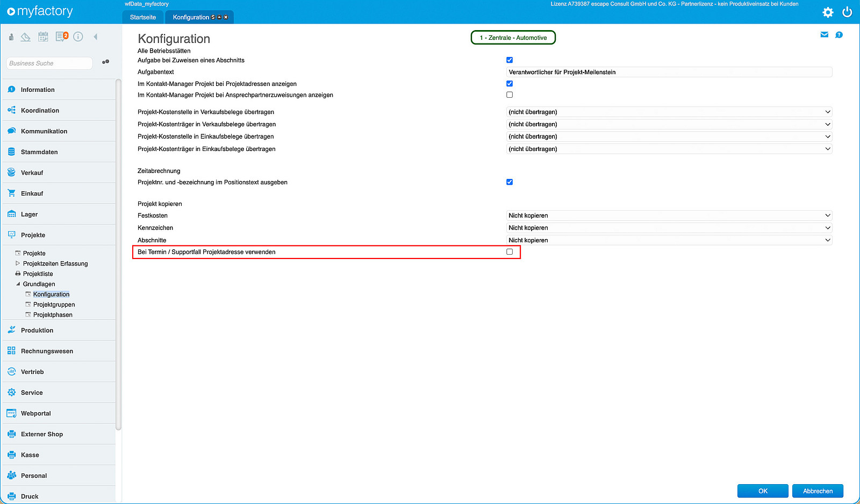Click the Projekte section icon

12,235
